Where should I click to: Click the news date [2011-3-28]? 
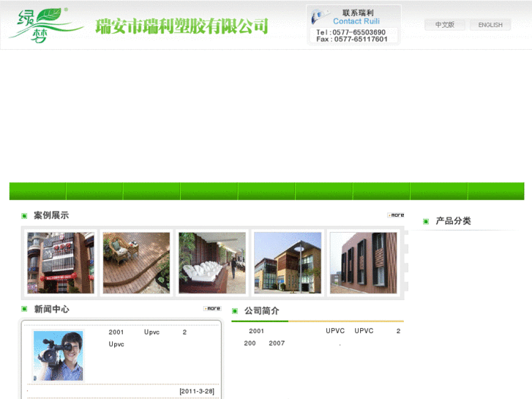pos(197,391)
